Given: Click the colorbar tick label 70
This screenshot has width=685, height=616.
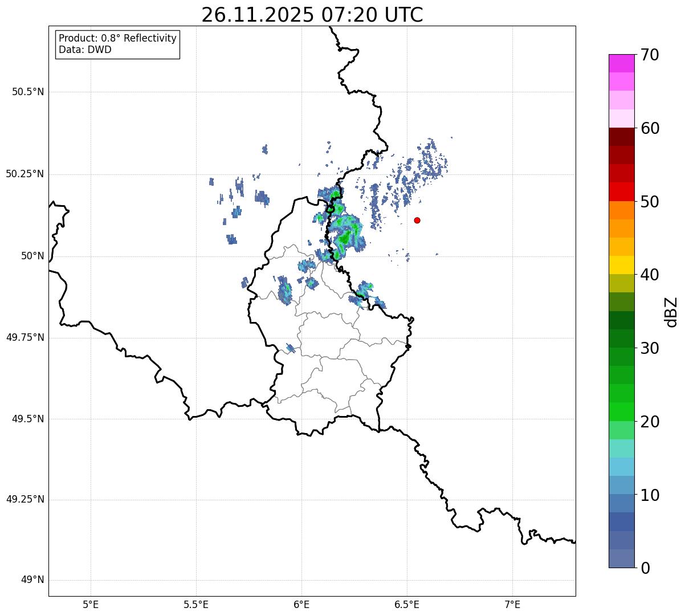Looking at the screenshot, I should [x=650, y=55].
